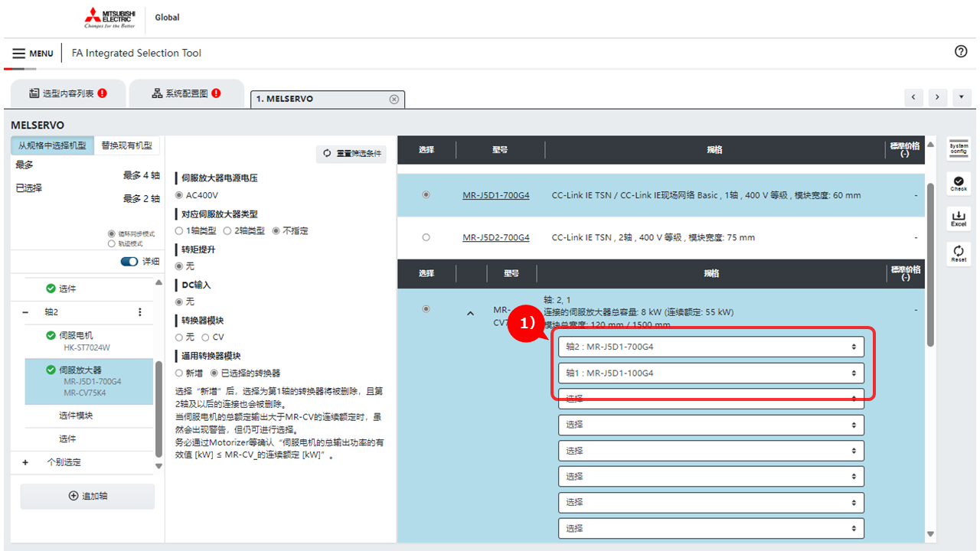980x551 pixels.
Task: Open the System config side icon
Action: [959, 148]
